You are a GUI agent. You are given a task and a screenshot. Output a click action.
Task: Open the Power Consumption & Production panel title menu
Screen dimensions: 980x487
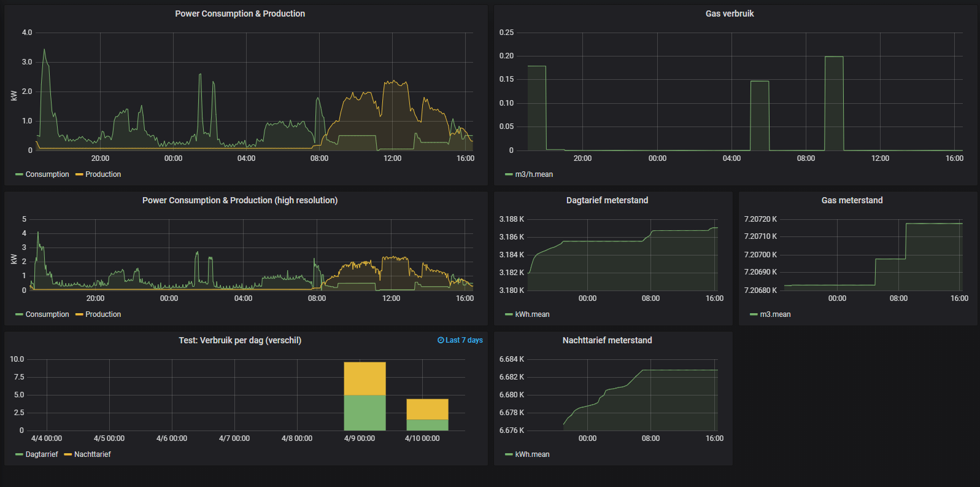[240, 14]
